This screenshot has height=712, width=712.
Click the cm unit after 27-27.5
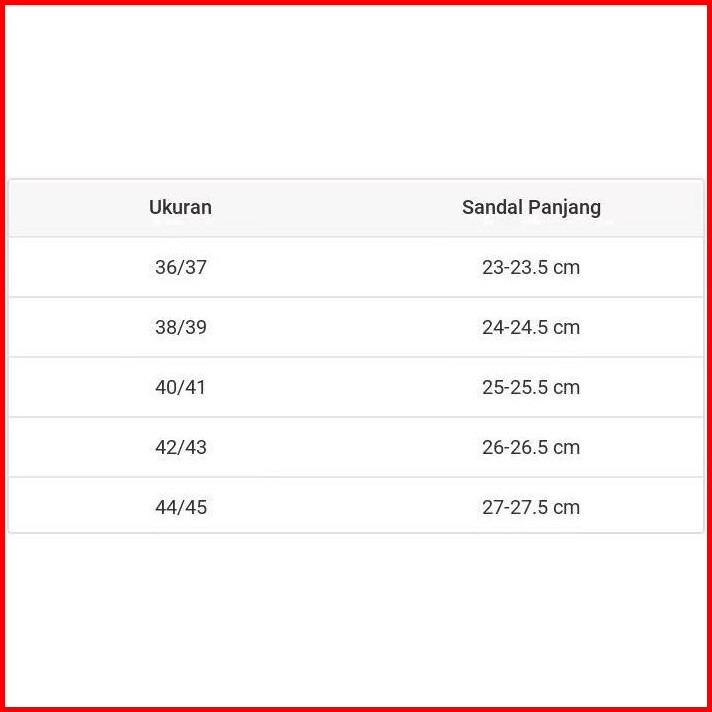567,508
